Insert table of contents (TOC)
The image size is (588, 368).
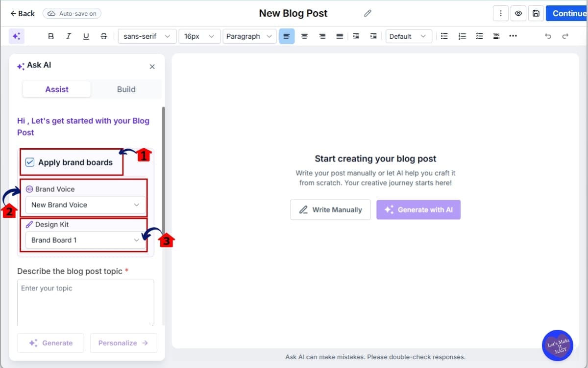496,36
